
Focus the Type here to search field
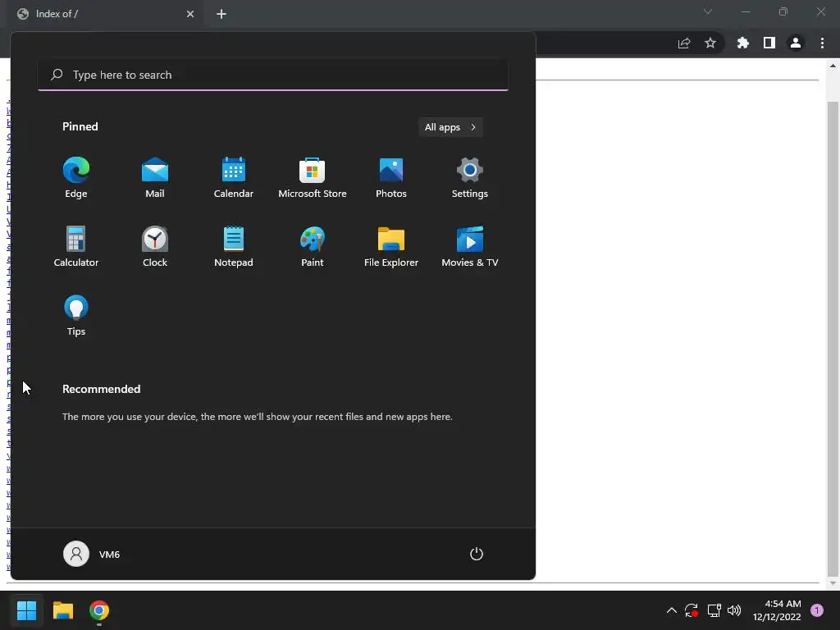(x=273, y=75)
